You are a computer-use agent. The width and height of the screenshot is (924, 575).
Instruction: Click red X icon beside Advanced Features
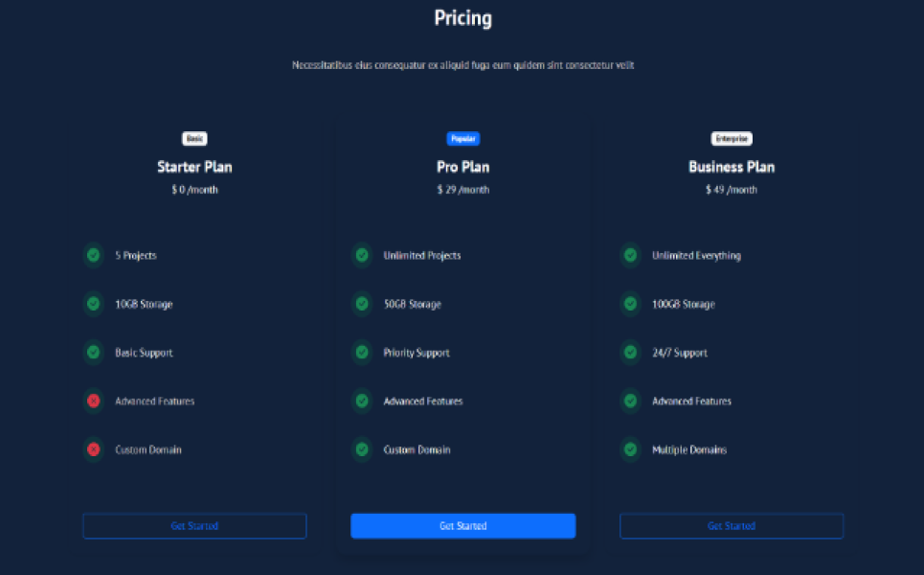coord(93,401)
